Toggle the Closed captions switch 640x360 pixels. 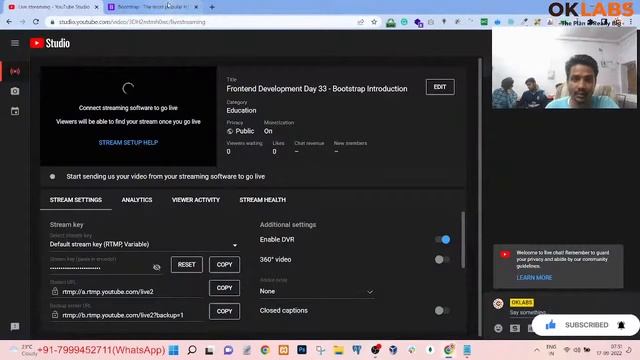coord(442,311)
